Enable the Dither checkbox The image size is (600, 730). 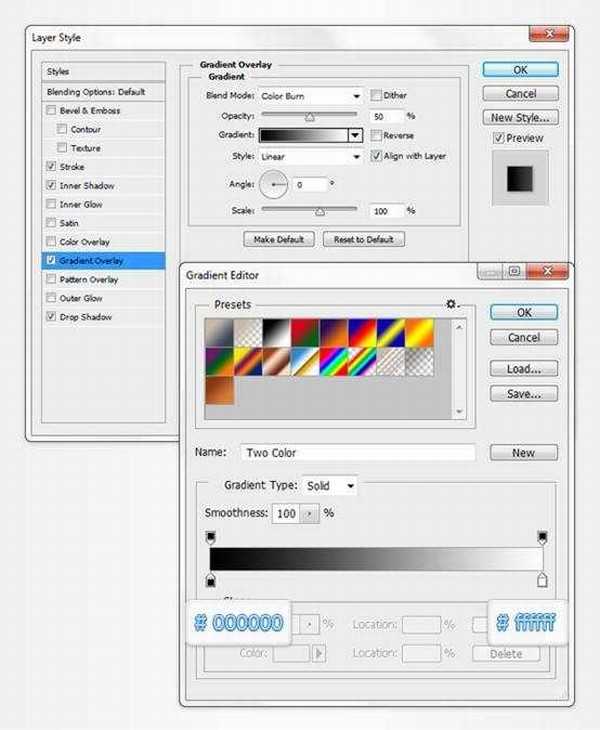376,96
